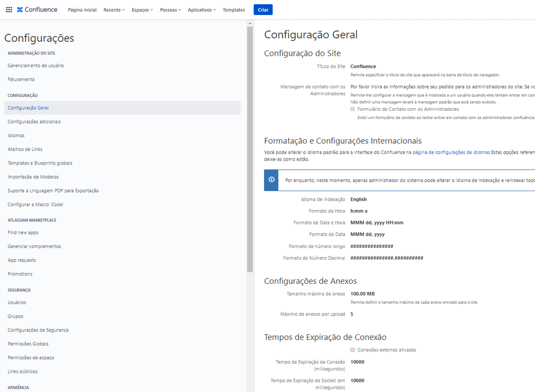Open App requests
535x392 pixels.
(21, 260)
